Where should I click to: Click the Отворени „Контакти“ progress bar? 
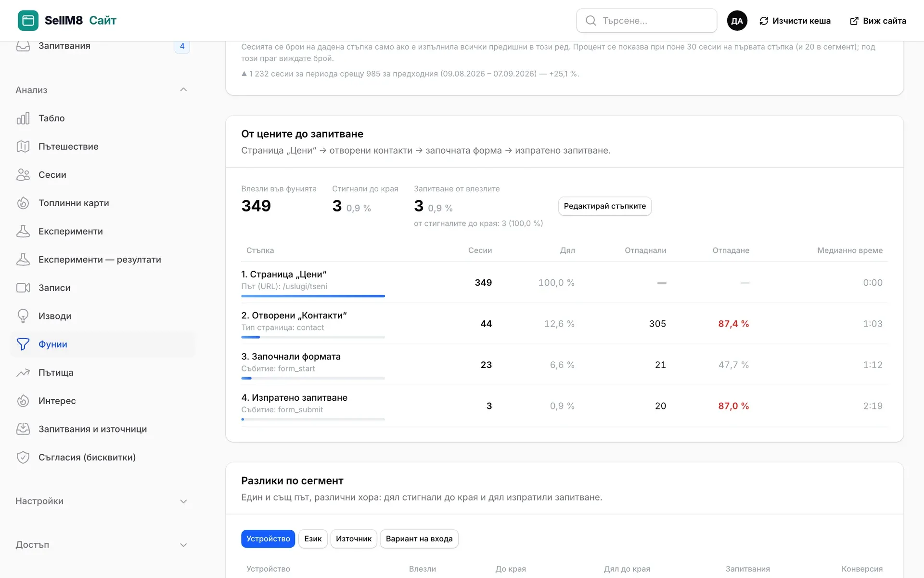(313, 337)
